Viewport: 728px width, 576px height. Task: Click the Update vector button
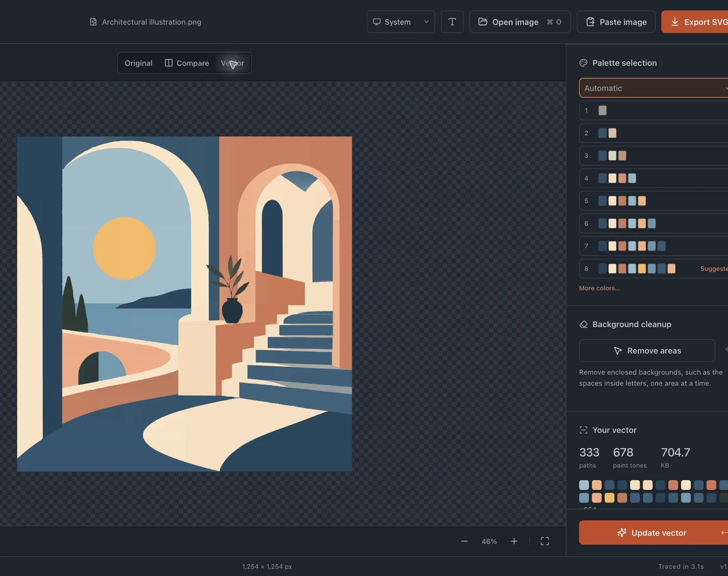(x=653, y=533)
